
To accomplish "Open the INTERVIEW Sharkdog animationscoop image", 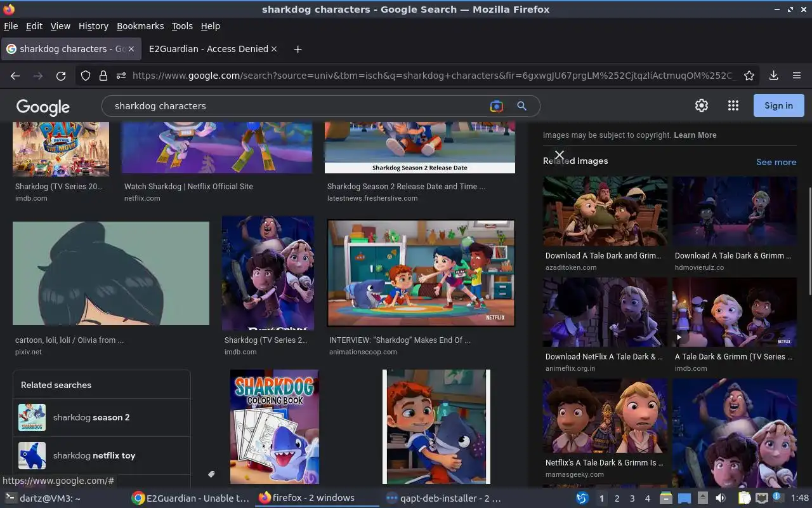I will [x=421, y=273].
